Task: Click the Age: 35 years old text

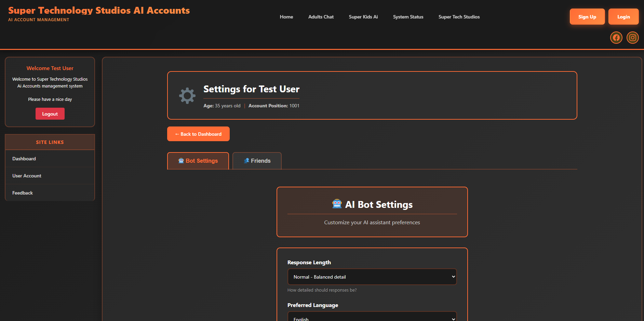Action: click(222, 106)
